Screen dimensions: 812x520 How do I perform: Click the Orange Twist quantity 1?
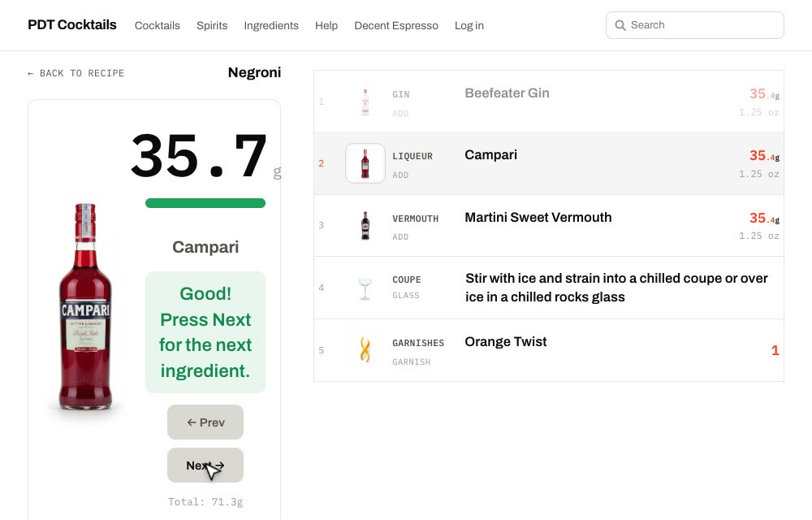pyautogui.click(x=775, y=350)
